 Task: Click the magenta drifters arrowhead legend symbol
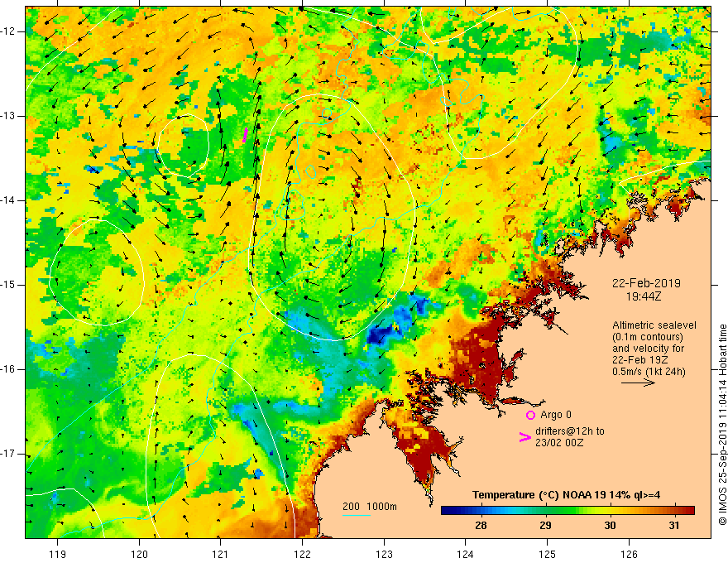tap(525, 437)
